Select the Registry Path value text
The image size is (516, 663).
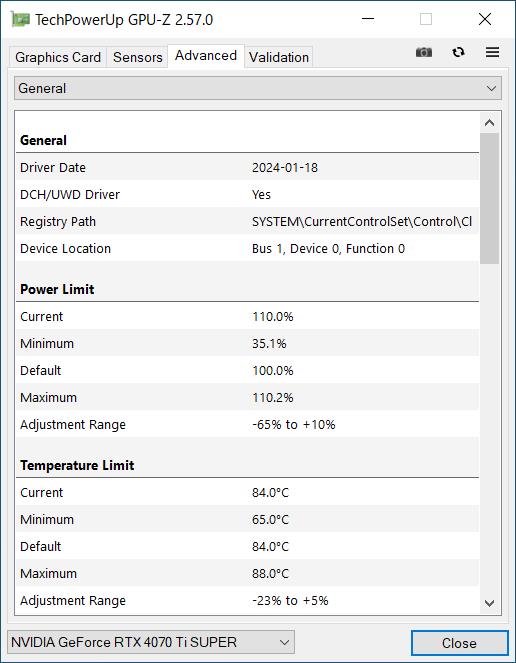(x=362, y=222)
